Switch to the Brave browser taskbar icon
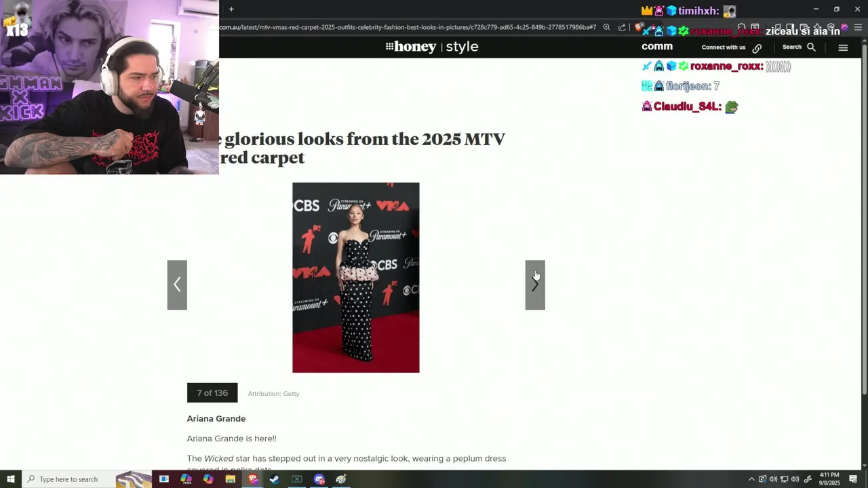 point(253,479)
